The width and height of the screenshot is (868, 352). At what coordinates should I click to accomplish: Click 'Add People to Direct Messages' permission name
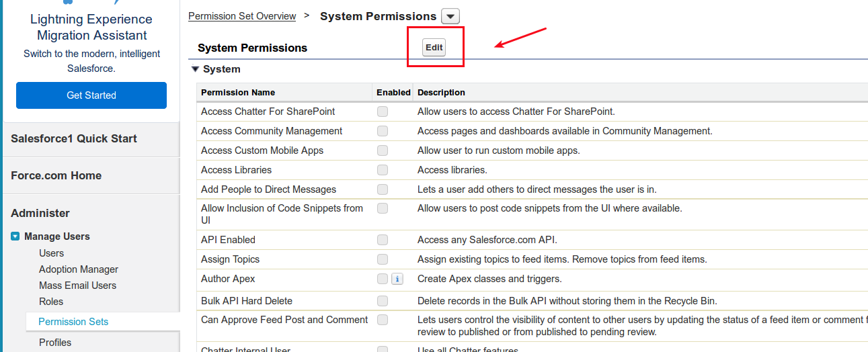269,189
